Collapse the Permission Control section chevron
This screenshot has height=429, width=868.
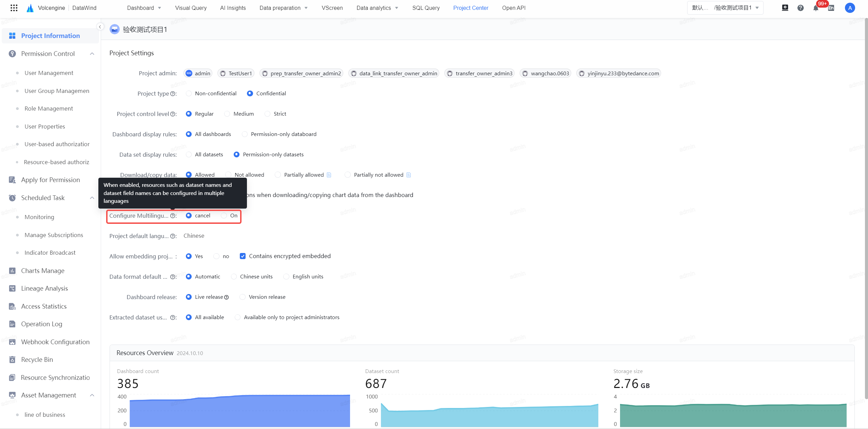92,54
